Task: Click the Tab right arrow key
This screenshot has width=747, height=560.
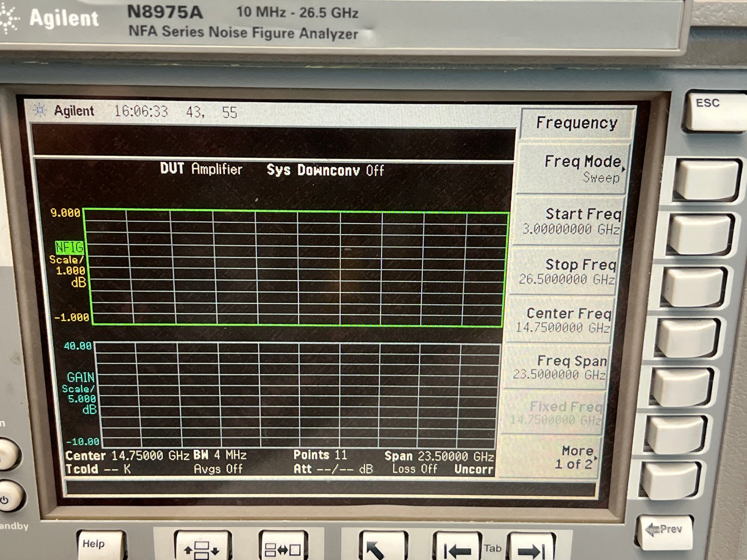Action: [x=530, y=547]
